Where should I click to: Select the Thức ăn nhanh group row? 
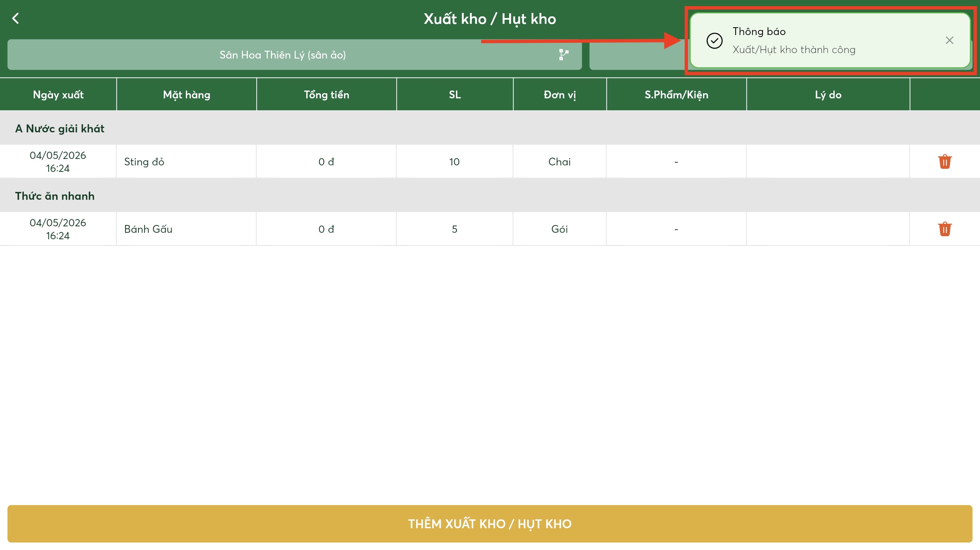tap(490, 196)
